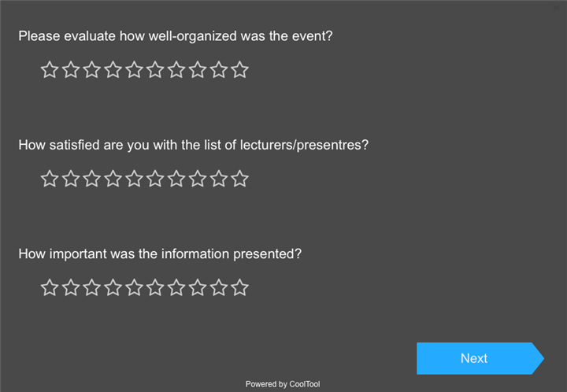Open the Powered by CoolTool link

[283, 384]
